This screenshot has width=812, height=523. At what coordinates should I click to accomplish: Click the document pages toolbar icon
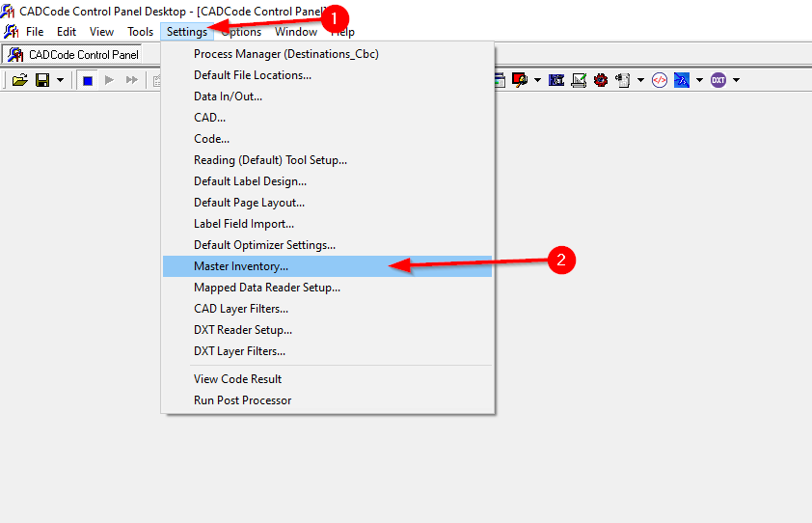tap(623, 80)
